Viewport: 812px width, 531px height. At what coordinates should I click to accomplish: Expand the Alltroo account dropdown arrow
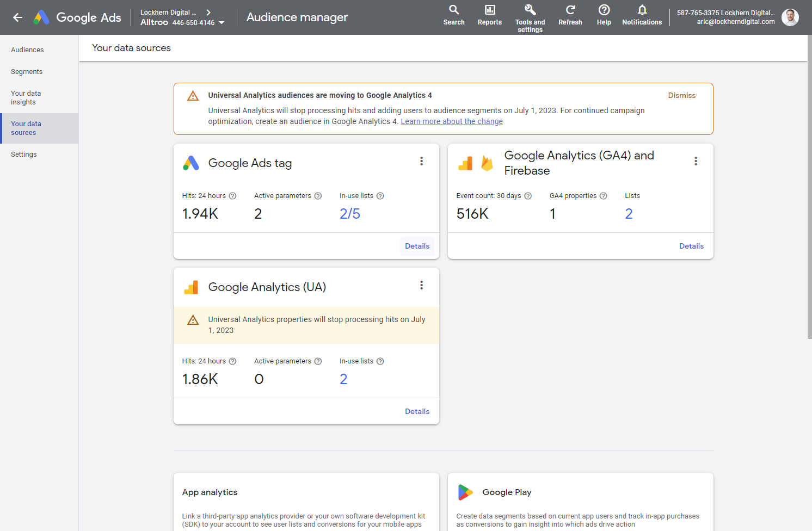(x=222, y=23)
